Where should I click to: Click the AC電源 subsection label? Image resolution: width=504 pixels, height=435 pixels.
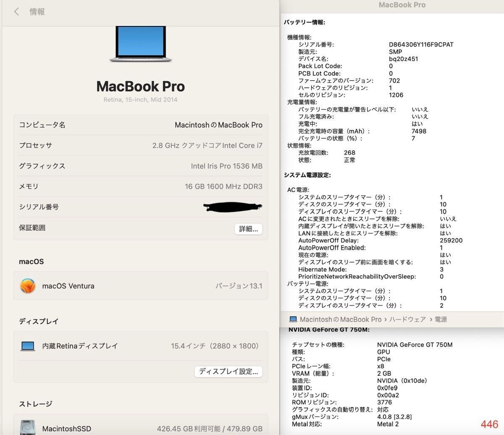pyautogui.click(x=298, y=190)
